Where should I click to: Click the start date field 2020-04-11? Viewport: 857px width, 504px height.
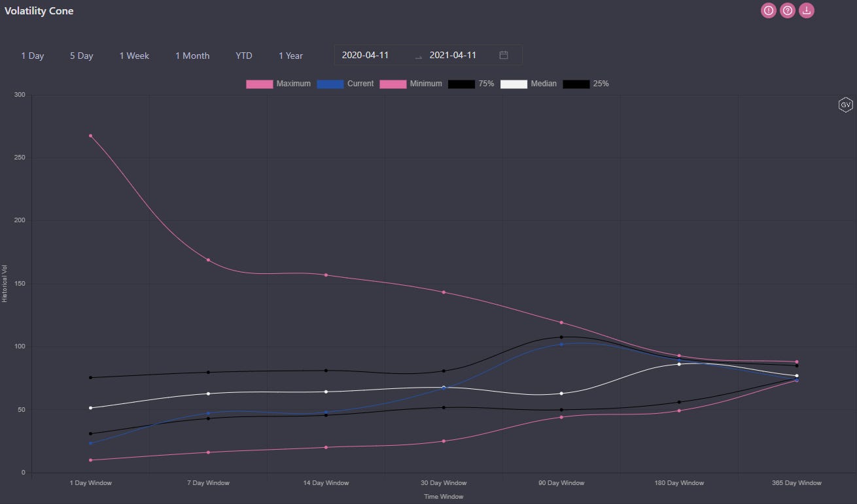tap(365, 55)
